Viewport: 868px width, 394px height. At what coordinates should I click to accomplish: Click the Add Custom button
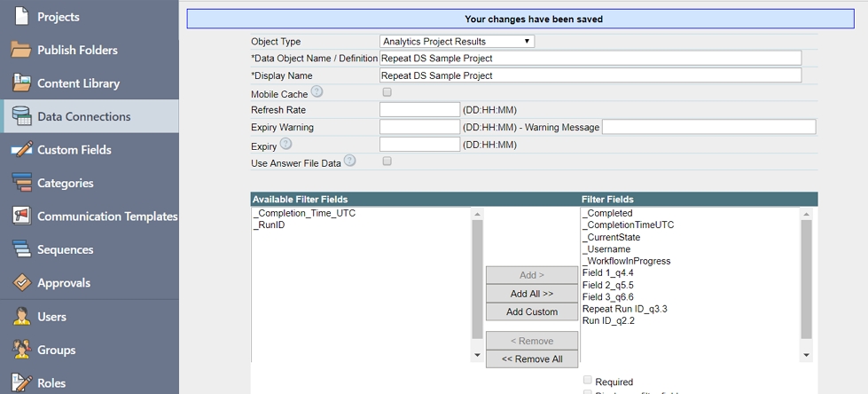point(532,311)
